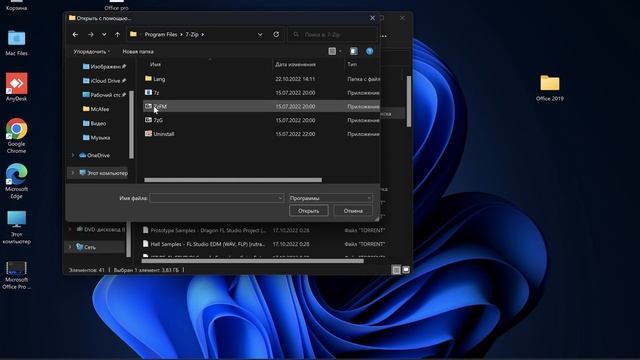Switch Explorer to details view icon
Viewport: 640px width, 360px height.
click(x=396, y=270)
